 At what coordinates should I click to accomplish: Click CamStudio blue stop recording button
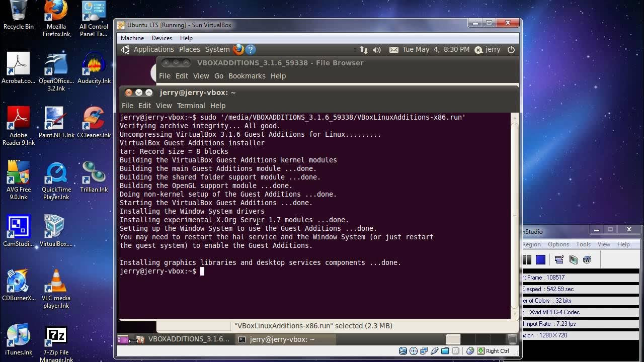540,259
